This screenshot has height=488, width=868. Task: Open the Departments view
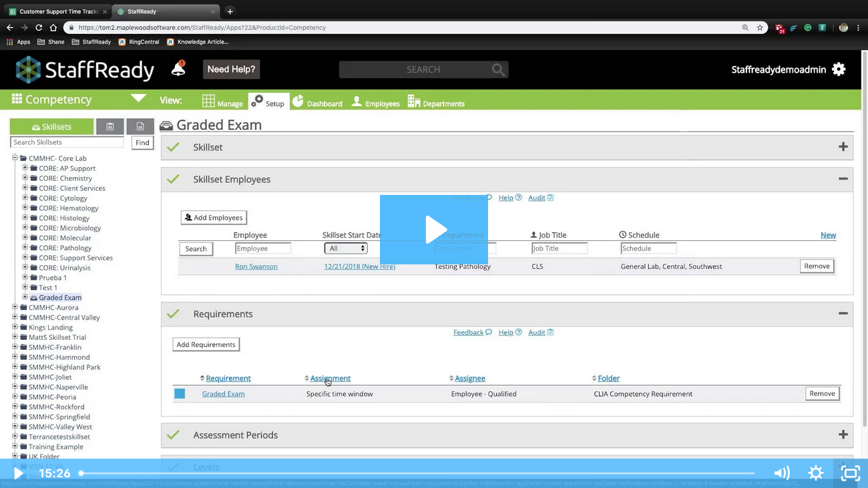coord(436,102)
